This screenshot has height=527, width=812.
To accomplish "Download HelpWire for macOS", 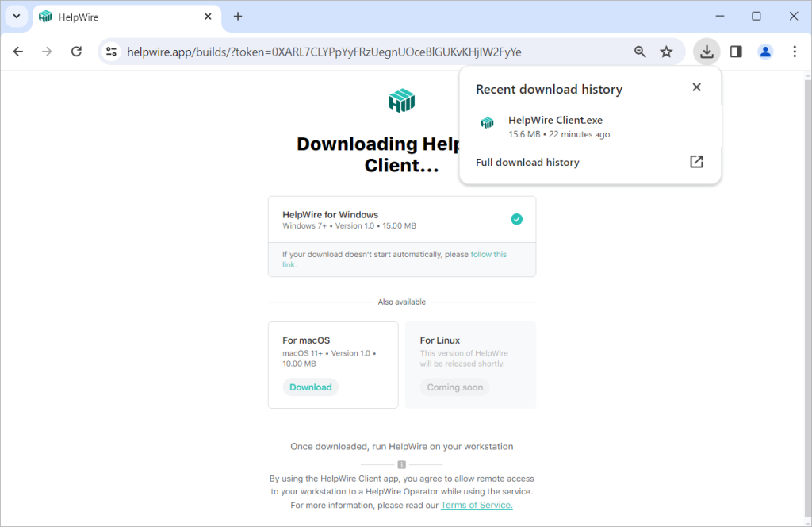I will (x=310, y=387).
